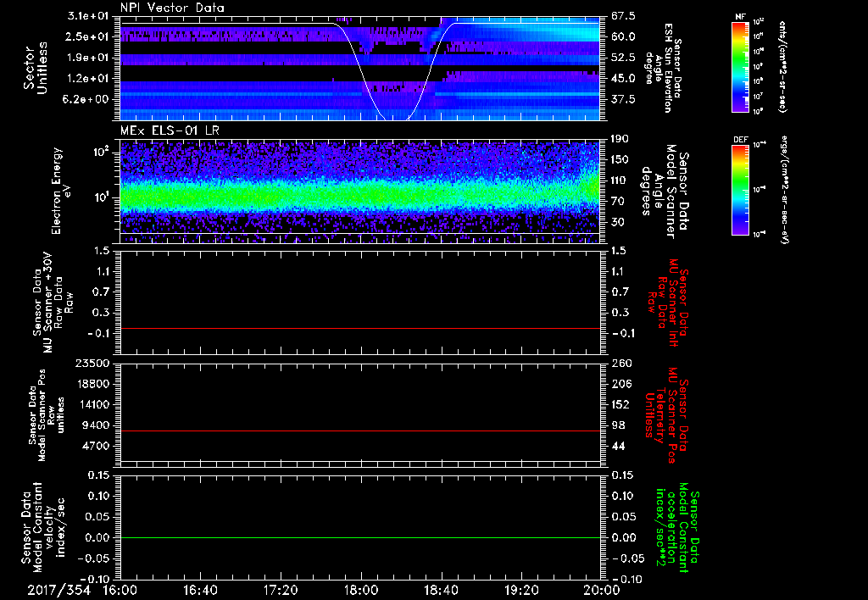Click the '14100' scanner position tick

[x=95, y=404]
